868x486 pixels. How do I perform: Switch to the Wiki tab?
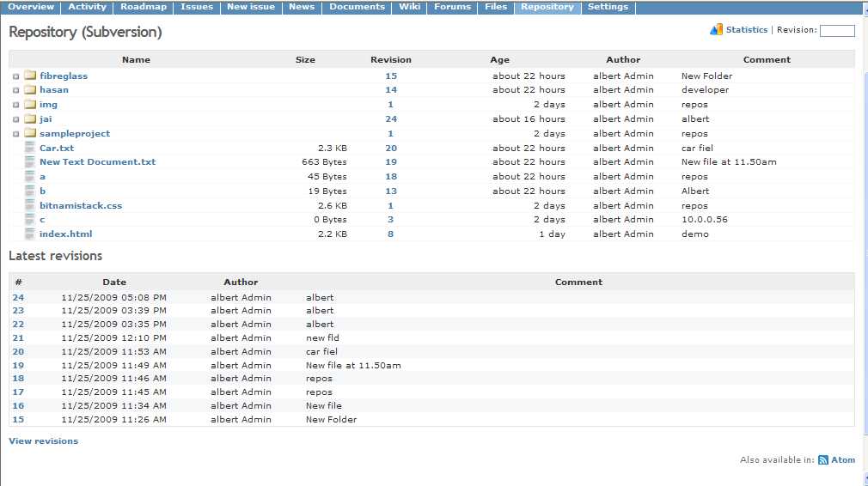pos(409,7)
